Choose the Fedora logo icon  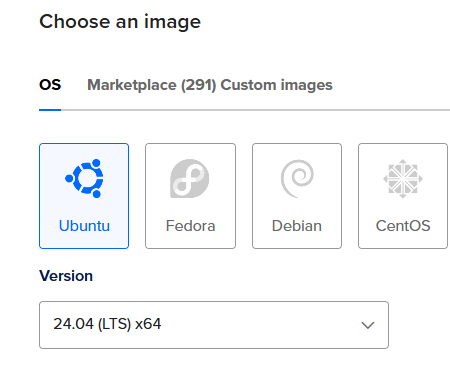(190, 178)
